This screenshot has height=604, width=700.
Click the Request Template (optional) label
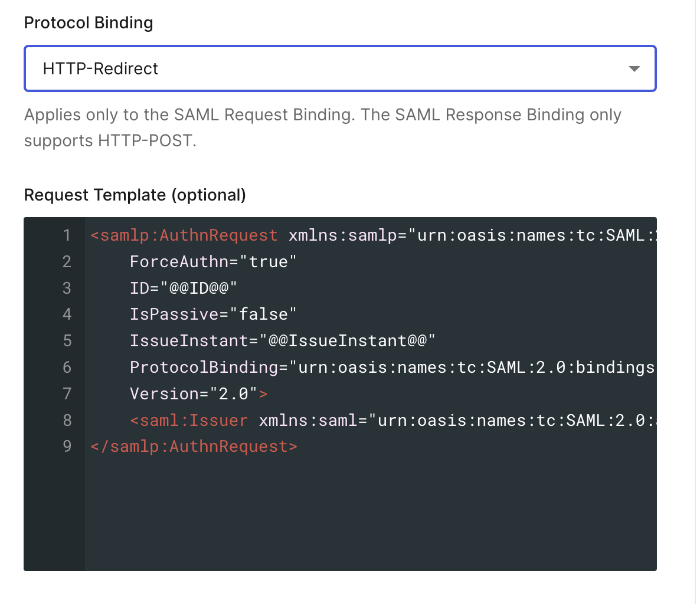click(x=135, y=195)
